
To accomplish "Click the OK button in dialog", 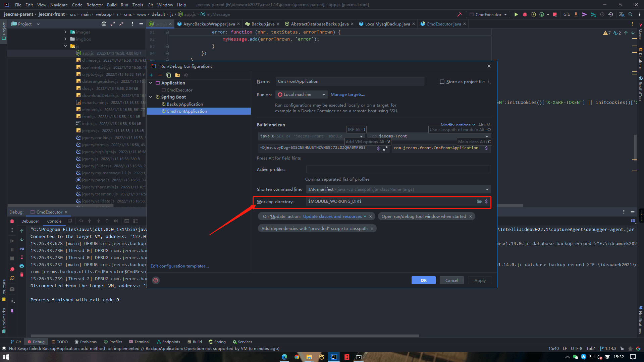I will pyautogui.click(x=423, y=280).
